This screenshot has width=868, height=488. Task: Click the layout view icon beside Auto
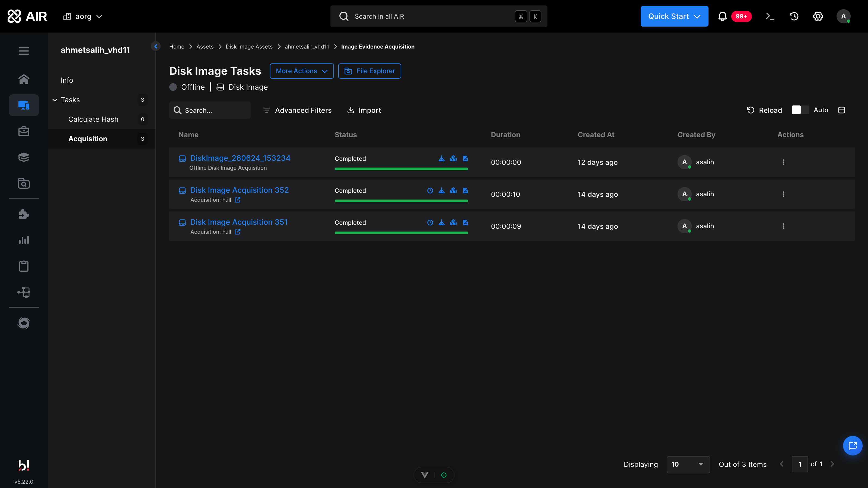pos(842,110)
